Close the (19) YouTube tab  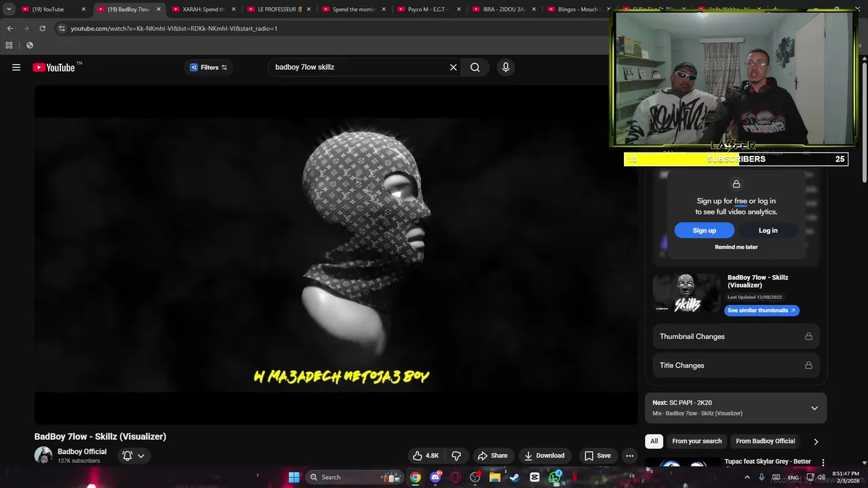click(83, 9)
